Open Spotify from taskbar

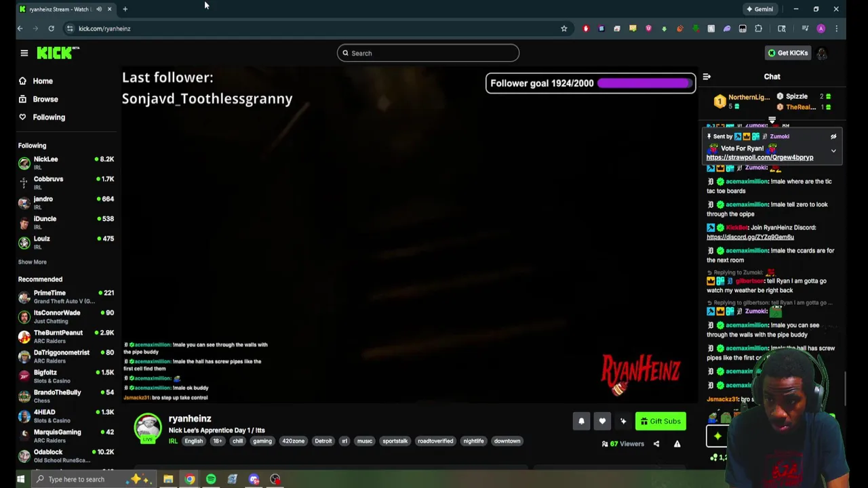tap(211, 479)
